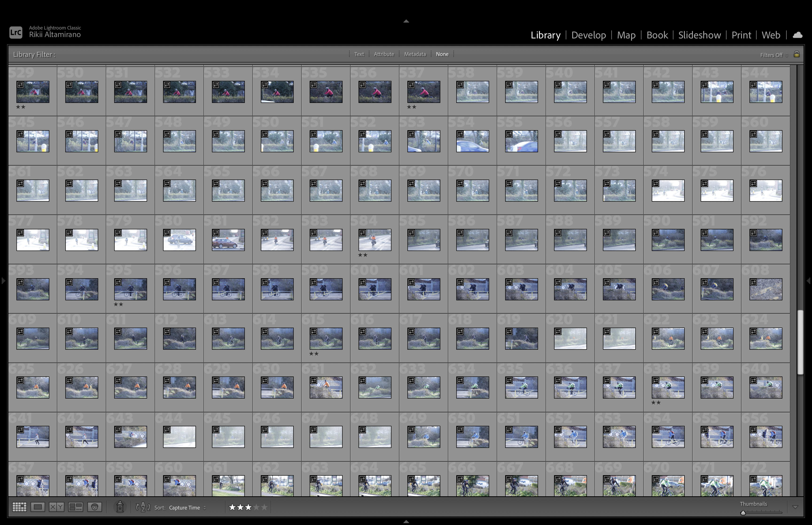The height and width of the screenshot is (525, 812).
Task: Open the Filters Off preset dropdown
Action: 774,55
